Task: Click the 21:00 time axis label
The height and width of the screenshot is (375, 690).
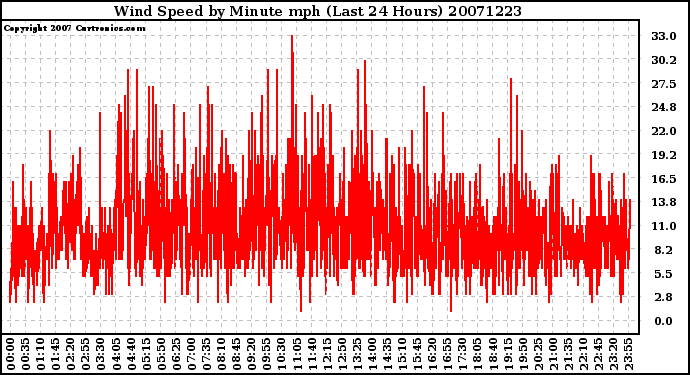Action: 553,354
